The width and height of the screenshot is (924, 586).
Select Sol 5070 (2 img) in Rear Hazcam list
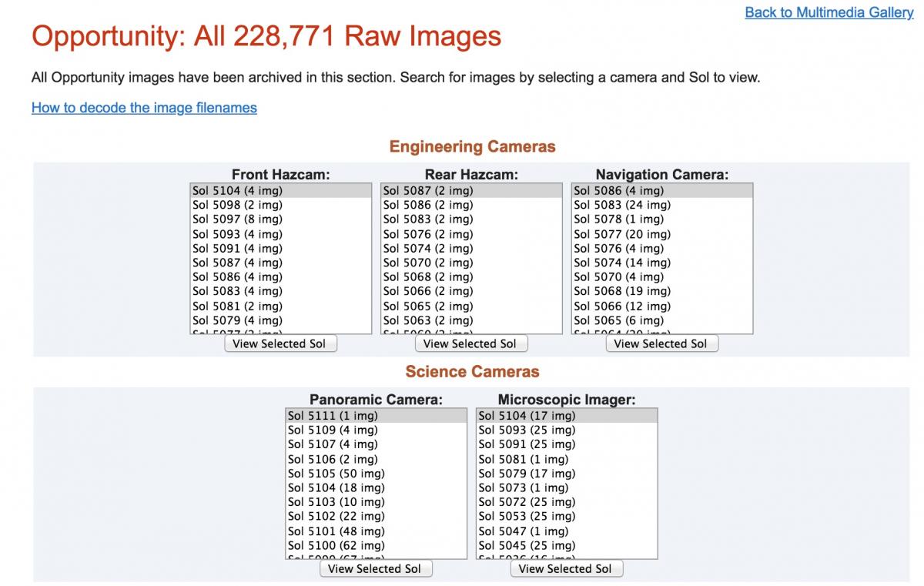(471, 263)
